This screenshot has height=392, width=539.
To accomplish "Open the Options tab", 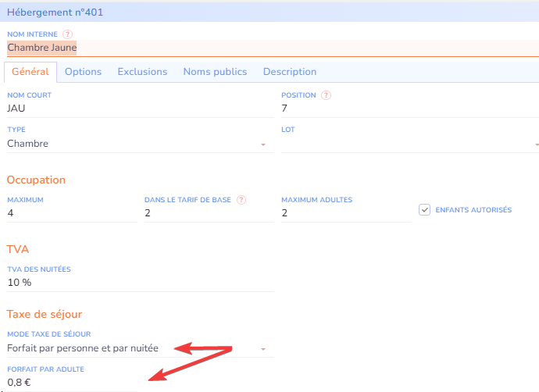I will 83,72.
